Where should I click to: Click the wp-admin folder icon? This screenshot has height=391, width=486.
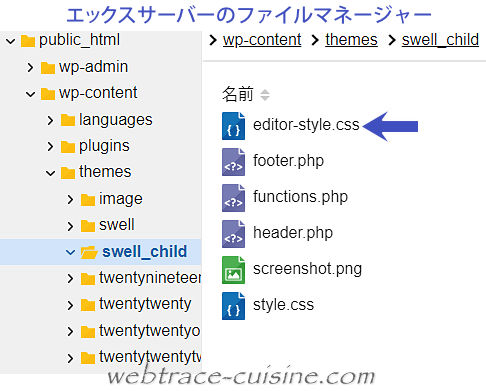pos(48,67)
